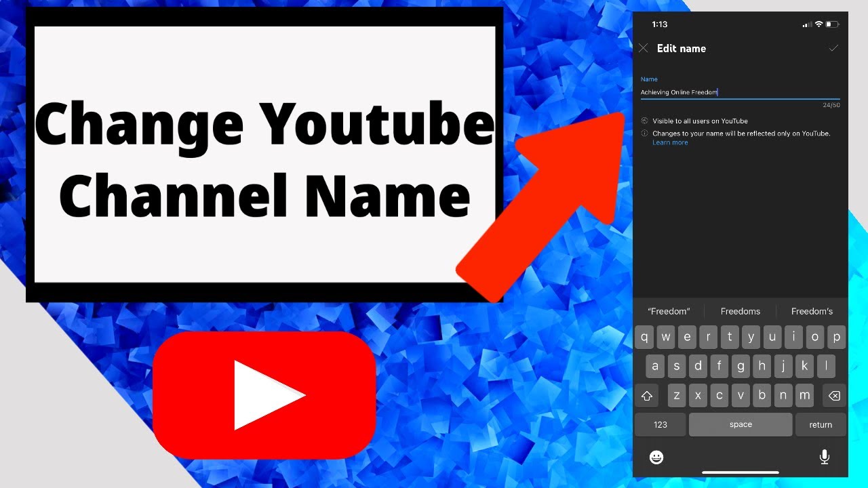Tap the microphone dictation icon
This screenshot has height=488, width=868.
825,457
